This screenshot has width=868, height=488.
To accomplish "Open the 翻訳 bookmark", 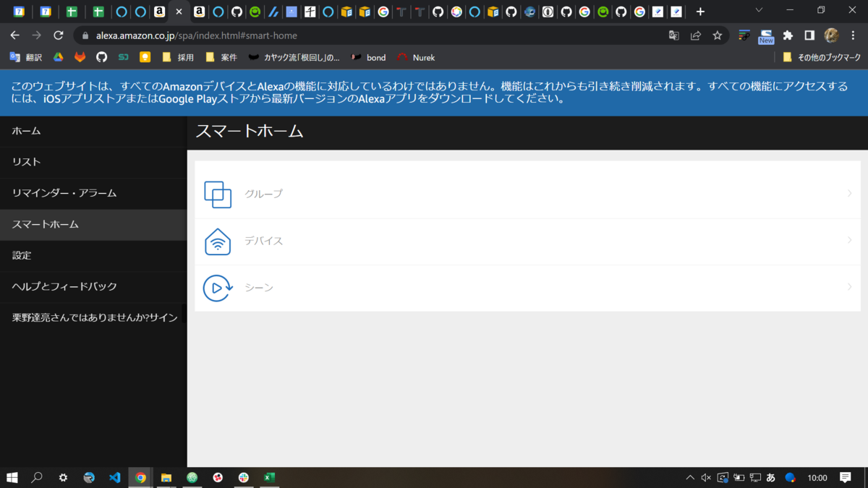I will pyautogui.click(x=26, y=57).
